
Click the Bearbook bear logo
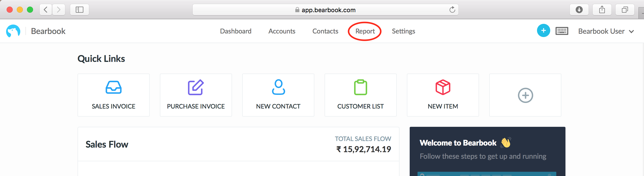pos(13,31)
